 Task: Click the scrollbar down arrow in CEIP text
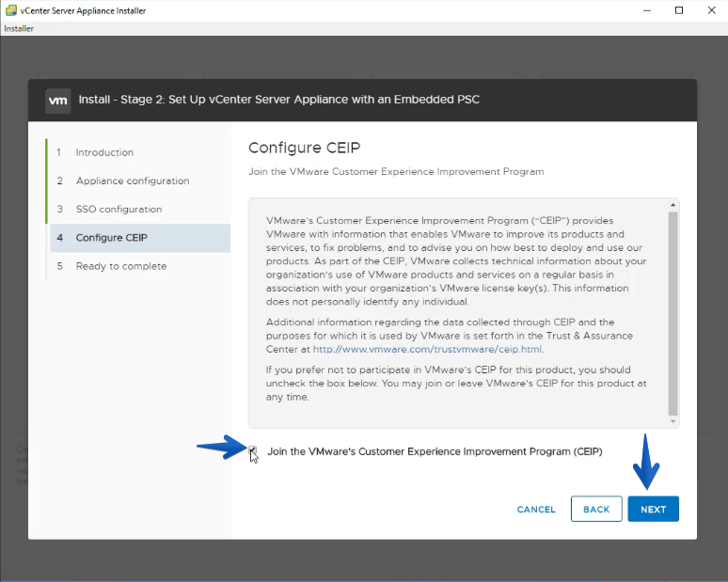[673, 421]
